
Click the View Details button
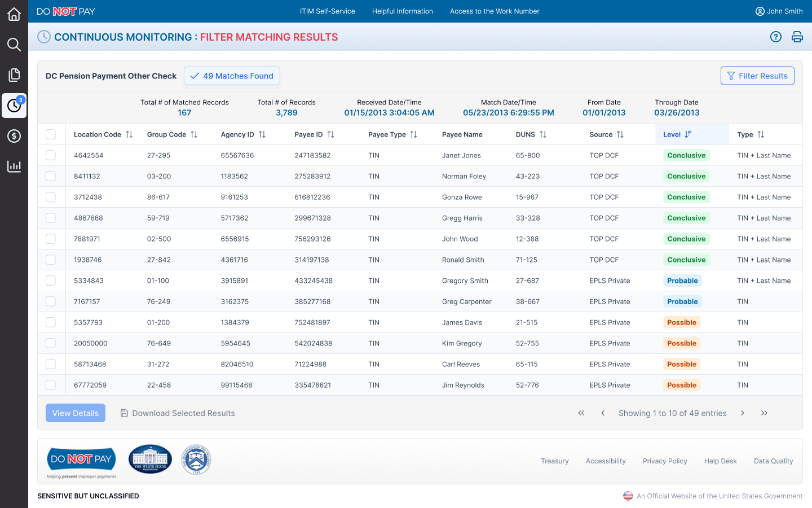pos(76,413)
